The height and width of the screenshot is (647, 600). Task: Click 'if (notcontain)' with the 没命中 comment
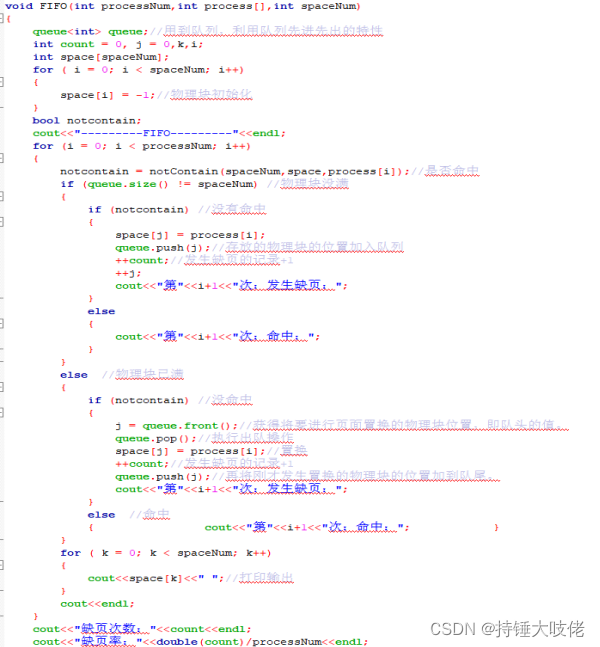[138, 400]
